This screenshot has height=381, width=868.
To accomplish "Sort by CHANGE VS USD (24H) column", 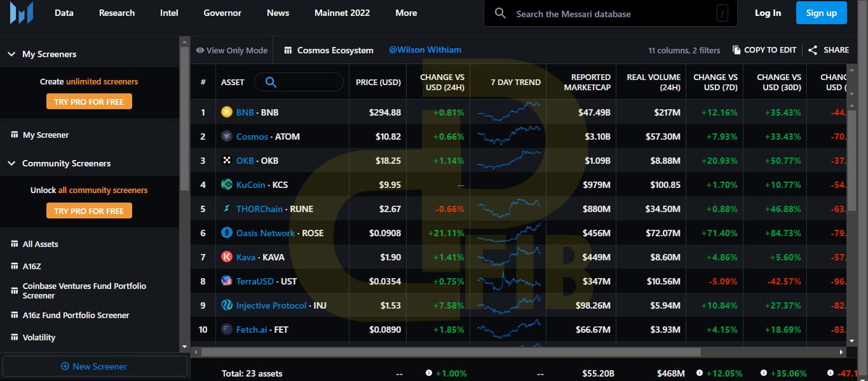I will [442, 82].
